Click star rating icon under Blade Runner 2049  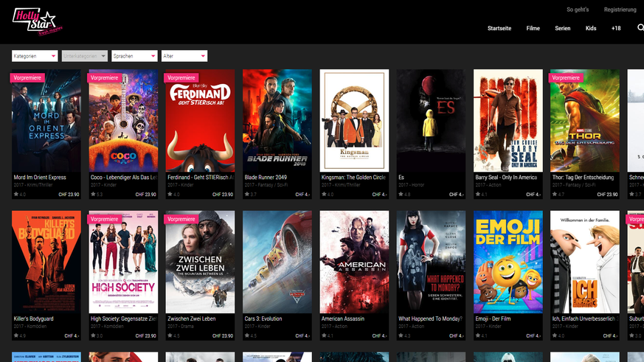(247, 194)
